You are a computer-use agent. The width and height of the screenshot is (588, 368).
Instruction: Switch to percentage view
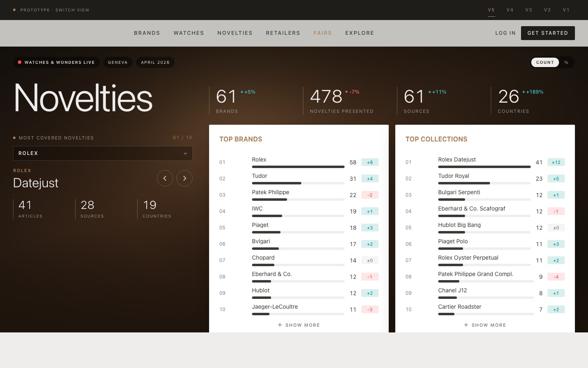566,62
